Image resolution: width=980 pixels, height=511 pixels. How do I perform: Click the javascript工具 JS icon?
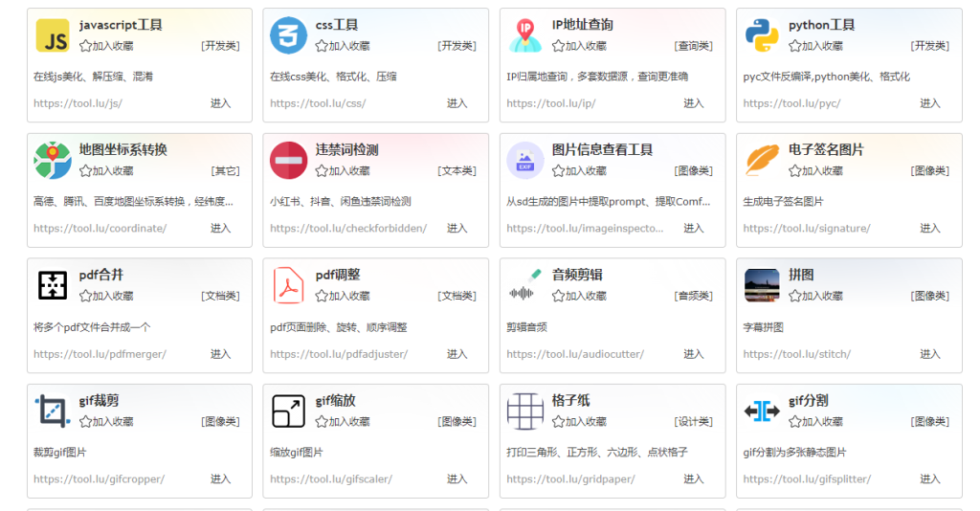[53, 35]
